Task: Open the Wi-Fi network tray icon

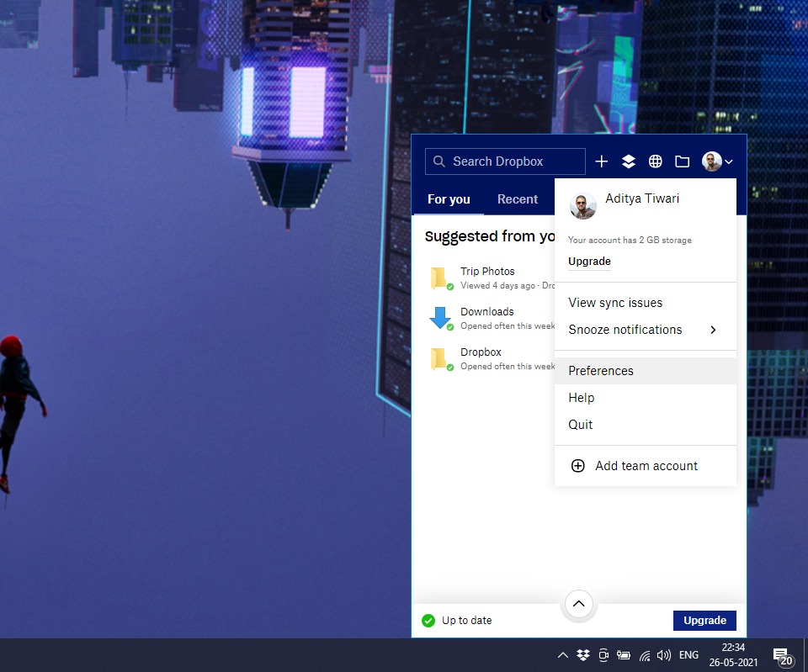Action: click(x=645, y=655)
